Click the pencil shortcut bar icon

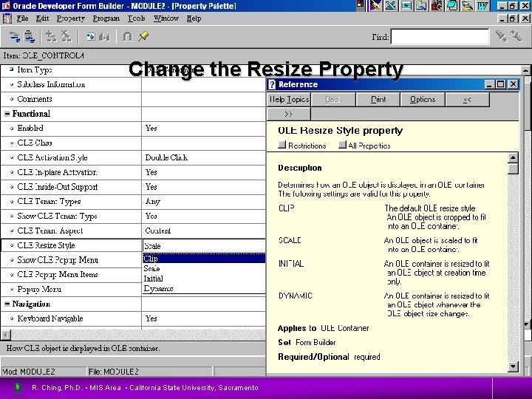376,5
